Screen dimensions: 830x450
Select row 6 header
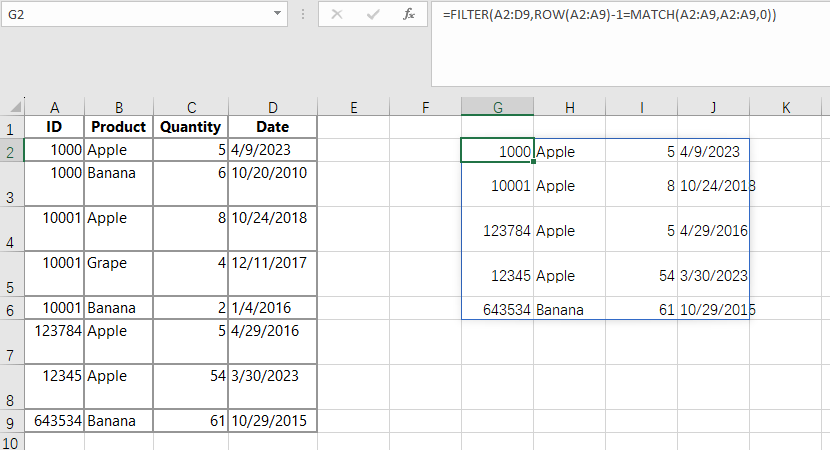point(12,308)
